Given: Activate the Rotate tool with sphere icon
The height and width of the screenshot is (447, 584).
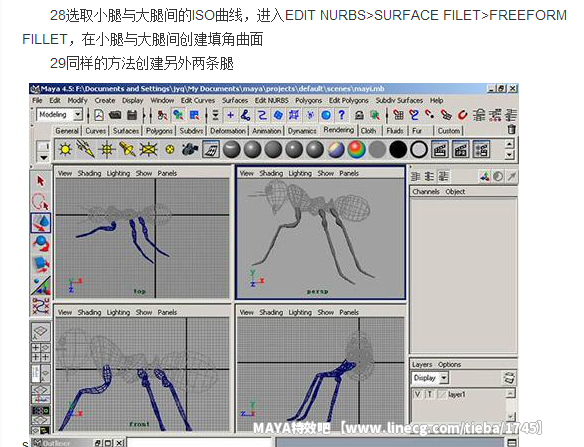Looking at the screenshot, I should coord(40,244).
